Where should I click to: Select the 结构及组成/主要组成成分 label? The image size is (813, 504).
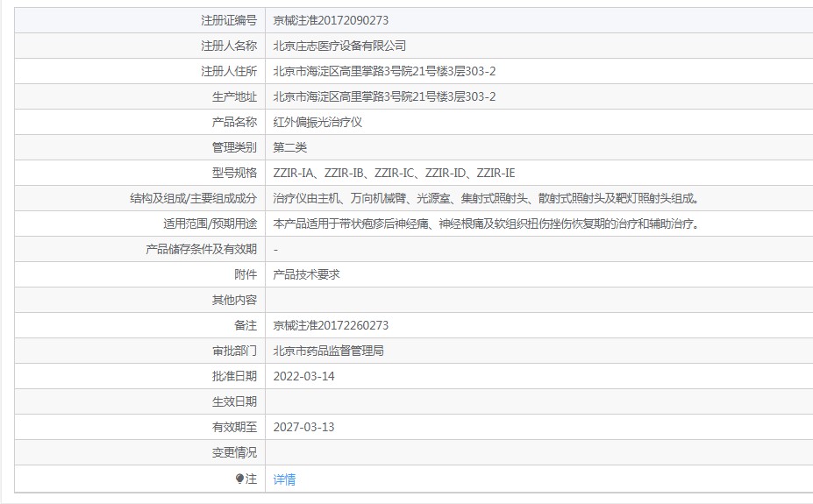(x=194, y=198)
